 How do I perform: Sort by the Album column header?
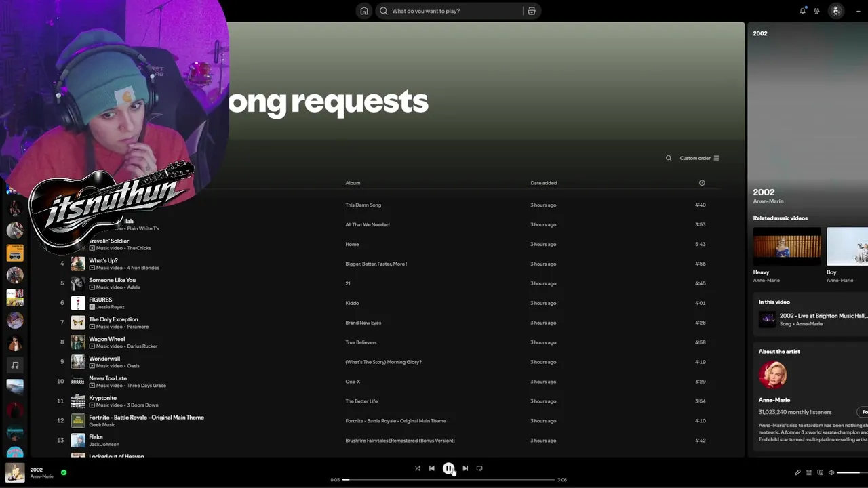tap(353, 183)
